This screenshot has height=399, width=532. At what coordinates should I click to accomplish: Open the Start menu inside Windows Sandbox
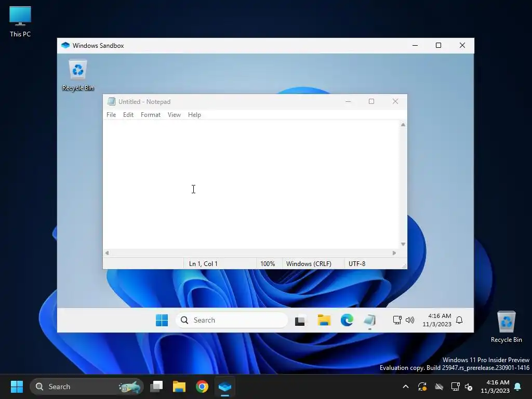162,320
